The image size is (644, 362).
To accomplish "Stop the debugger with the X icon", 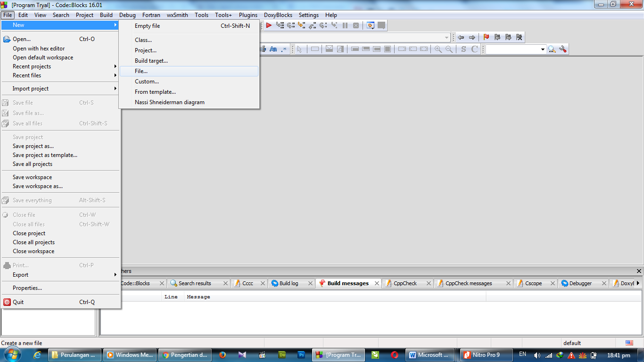I will point(356,26).
